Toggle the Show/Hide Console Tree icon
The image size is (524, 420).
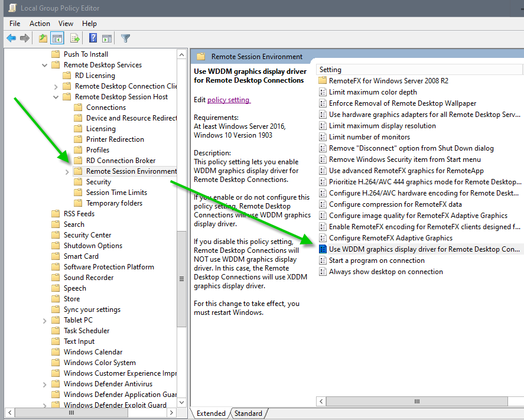[57, 38]
